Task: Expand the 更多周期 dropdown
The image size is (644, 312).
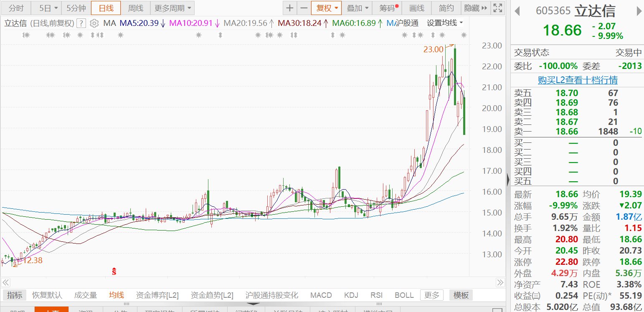Action: (172, 8)
